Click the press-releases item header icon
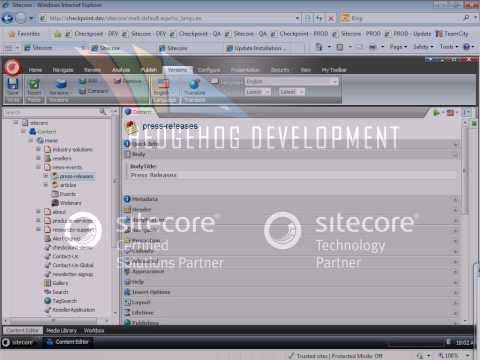Image resolution: width=480 pixels, height=360 pixels. click(131, 127)
